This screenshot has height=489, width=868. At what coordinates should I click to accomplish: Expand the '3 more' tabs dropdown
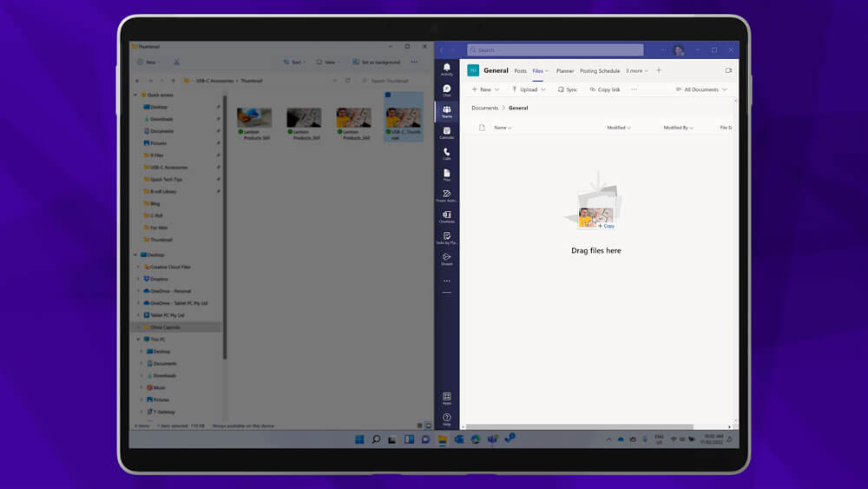pos(637,71)
